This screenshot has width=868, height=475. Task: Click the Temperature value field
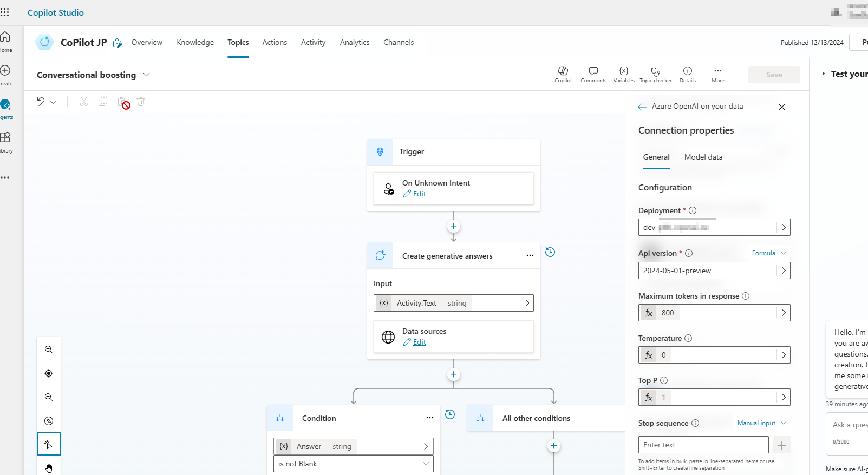coord(714,355)
